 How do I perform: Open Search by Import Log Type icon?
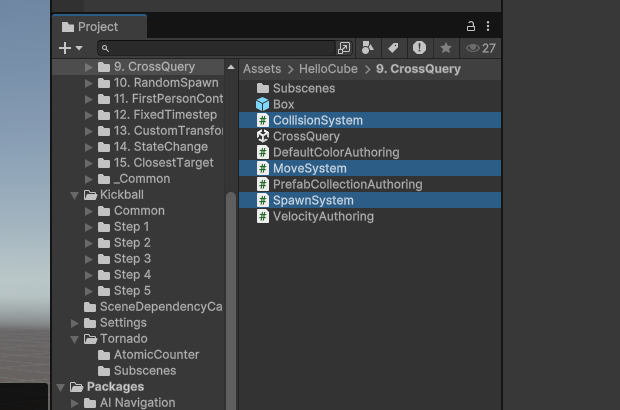[x=419, y=48]
